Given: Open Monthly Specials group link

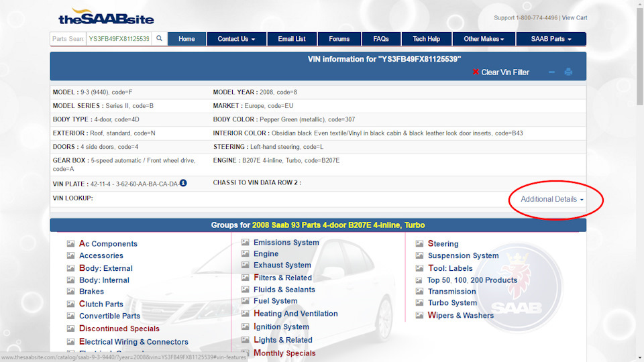Looking at the screenshot, I should pos(284,353).
